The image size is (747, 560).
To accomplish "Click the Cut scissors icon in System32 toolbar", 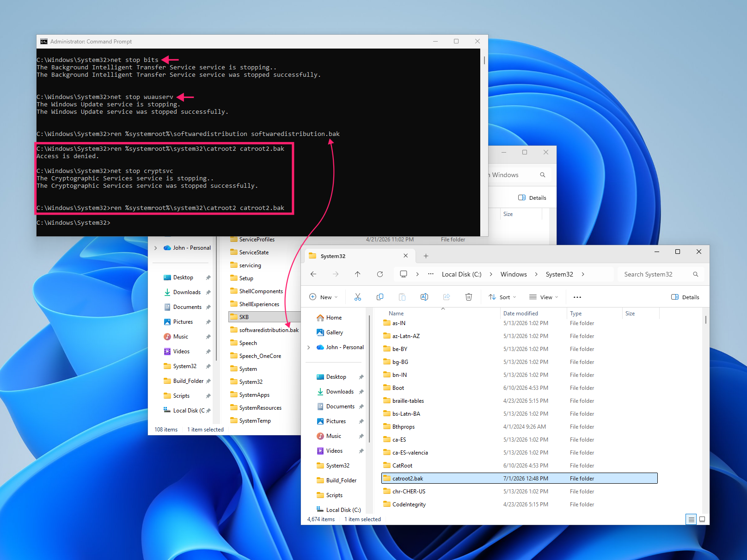I will [x=357, y=297].
